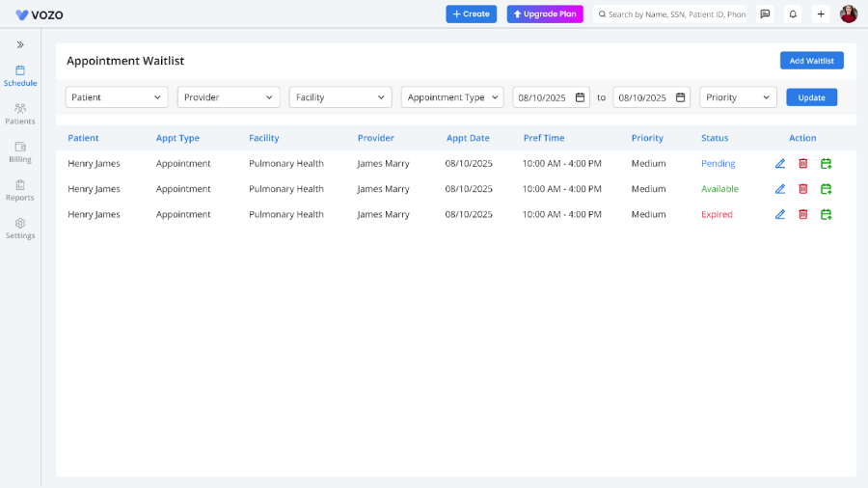Go to Patients in sidebar
This screenshot has width=868, height=488.
[20, 114]
